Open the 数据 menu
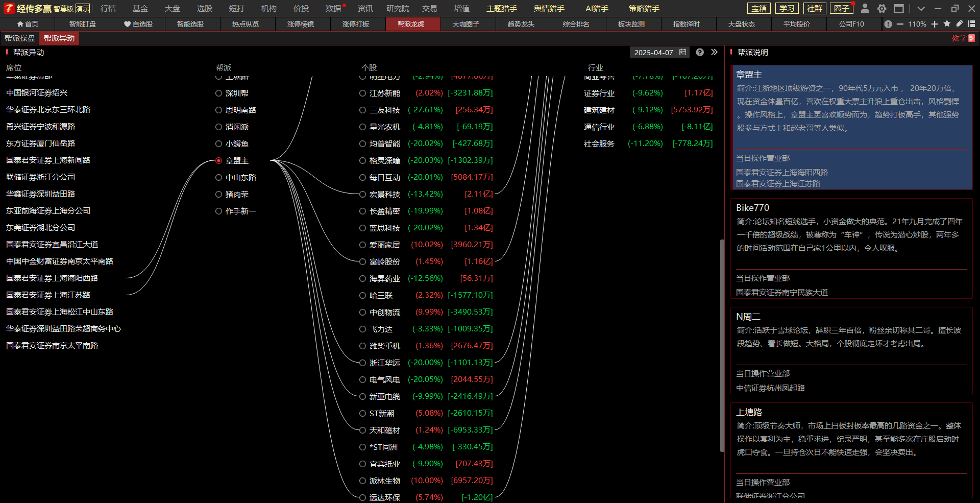 click(333, 9)
